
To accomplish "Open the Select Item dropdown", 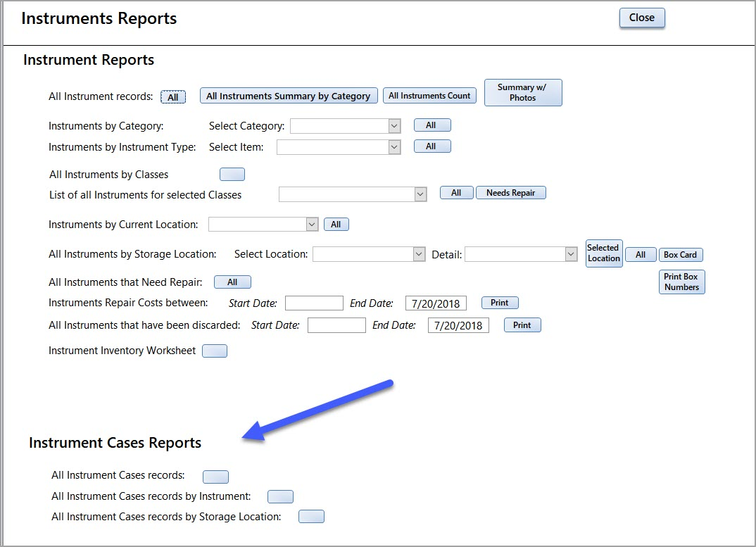I will coord(394,147).
